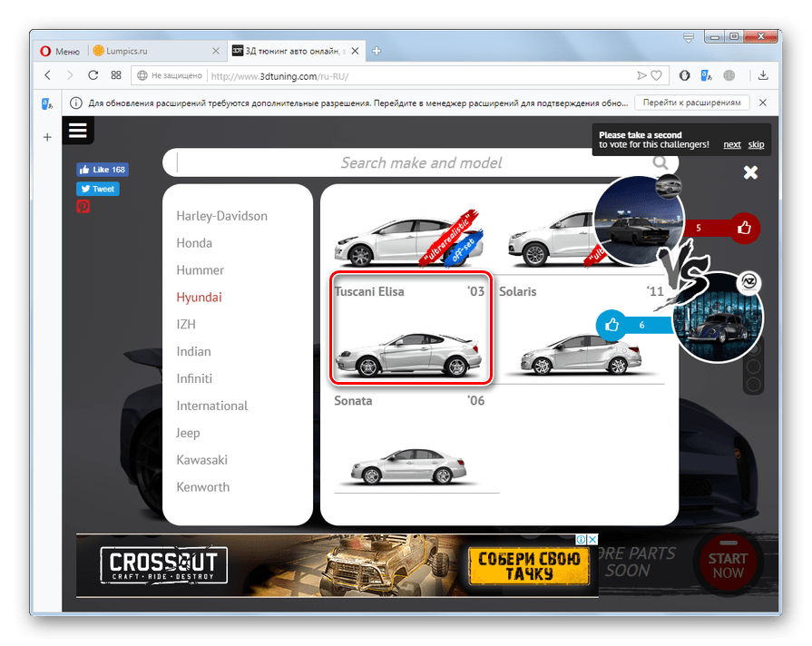
Task: Open Speed Dial grid in toolbar
Action: [x=116, y=75]
